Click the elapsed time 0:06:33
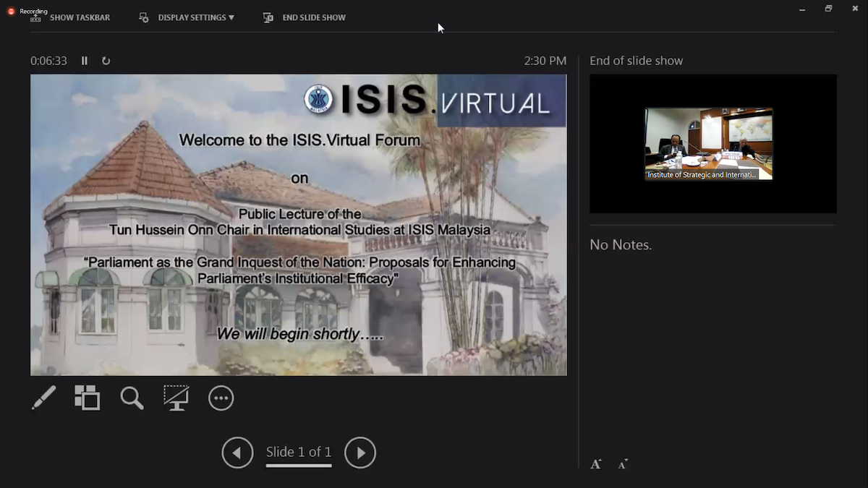 pyautogui.click(x=48, y=61)
